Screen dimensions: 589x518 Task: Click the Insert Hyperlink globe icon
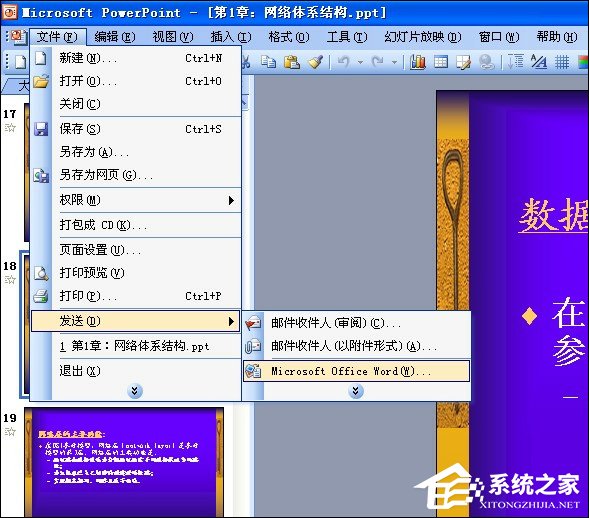click(486, 62)
